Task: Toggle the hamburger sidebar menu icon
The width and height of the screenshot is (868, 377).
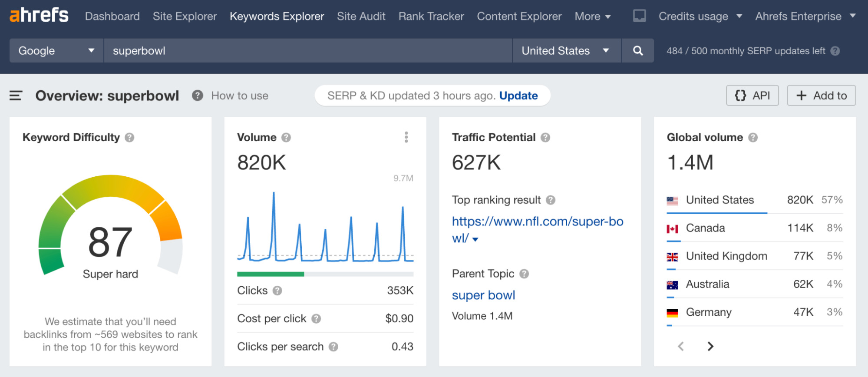Action: 16,96
